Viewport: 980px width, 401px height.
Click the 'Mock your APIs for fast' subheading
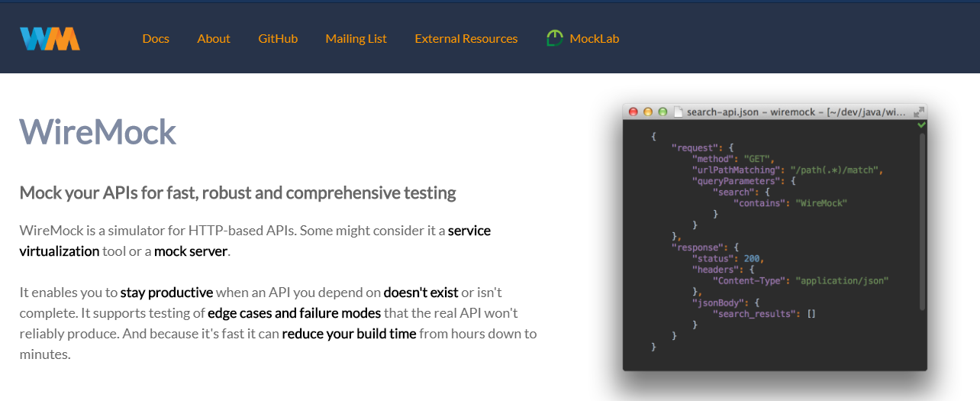(237, 192)
